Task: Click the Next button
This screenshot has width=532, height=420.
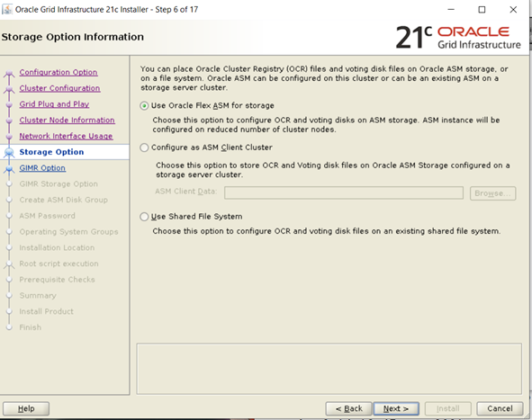Action: click(396, 409)
